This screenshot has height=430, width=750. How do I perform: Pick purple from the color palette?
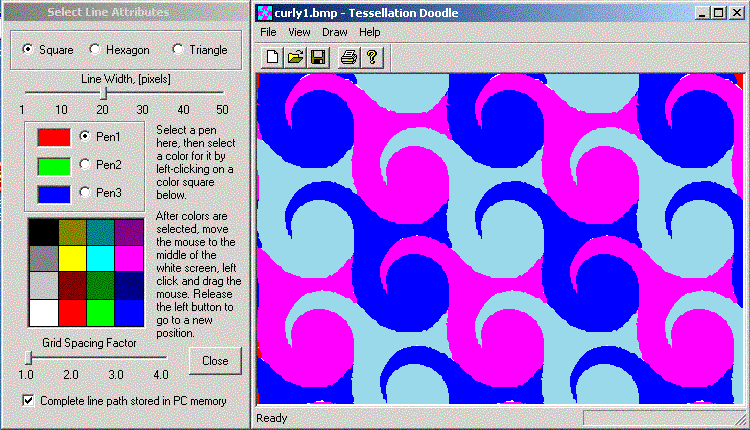(129, 232)
